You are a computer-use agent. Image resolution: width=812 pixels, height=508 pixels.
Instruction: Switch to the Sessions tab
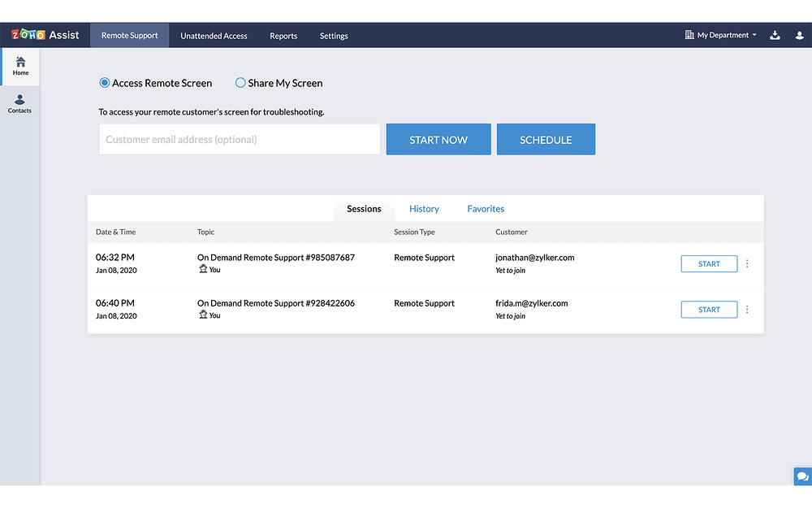coord(364,208)
